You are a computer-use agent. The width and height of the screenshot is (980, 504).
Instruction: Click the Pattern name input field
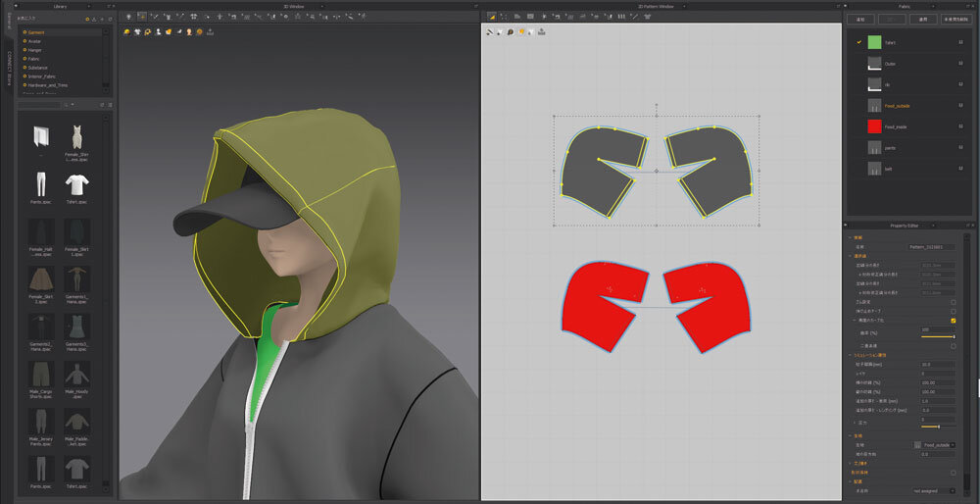pyautogui.click(x=931, y=246)
